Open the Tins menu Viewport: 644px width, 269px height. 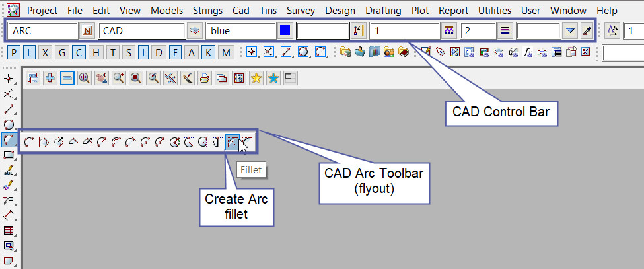coord(268,11)
